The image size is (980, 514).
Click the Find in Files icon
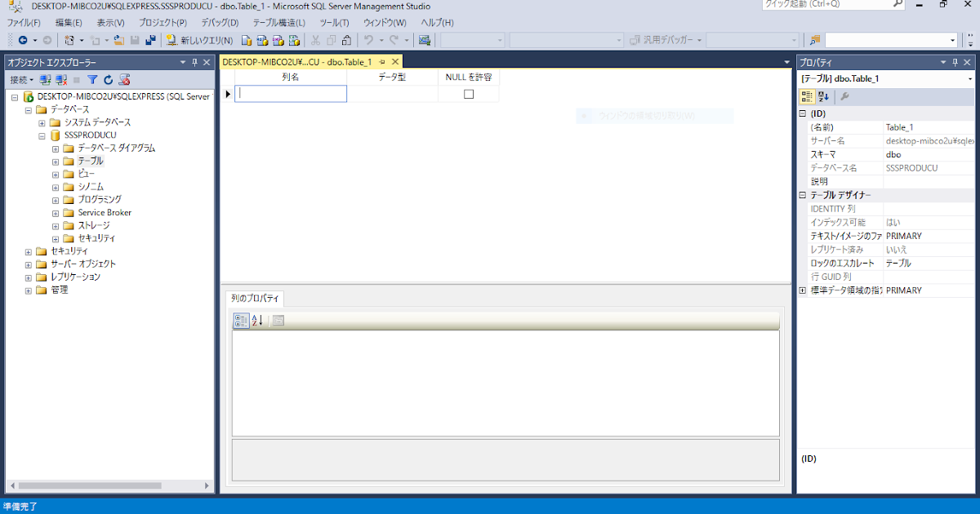814,40
